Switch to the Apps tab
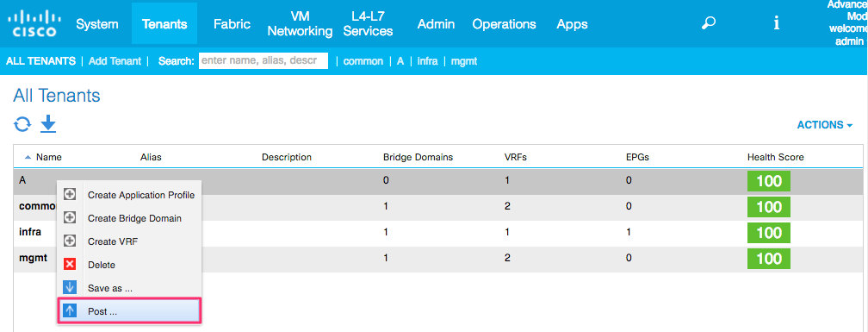Screen dimensions: 868x332 pyautogui.click(x=573, y=24)
